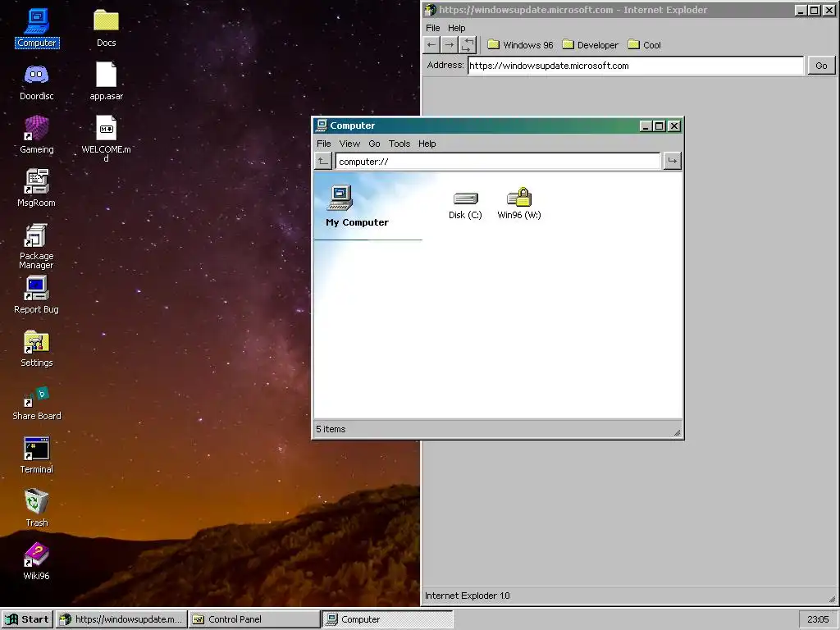Launch the Gameing shortcut
The height and width of the screenshot is (630, 840).
pos(36,135)
